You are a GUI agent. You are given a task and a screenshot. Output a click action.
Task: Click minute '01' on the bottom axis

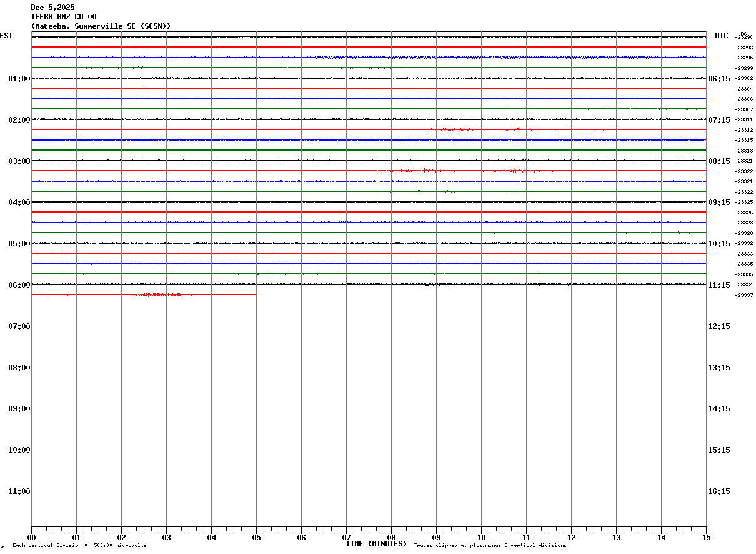click(76, 538)
